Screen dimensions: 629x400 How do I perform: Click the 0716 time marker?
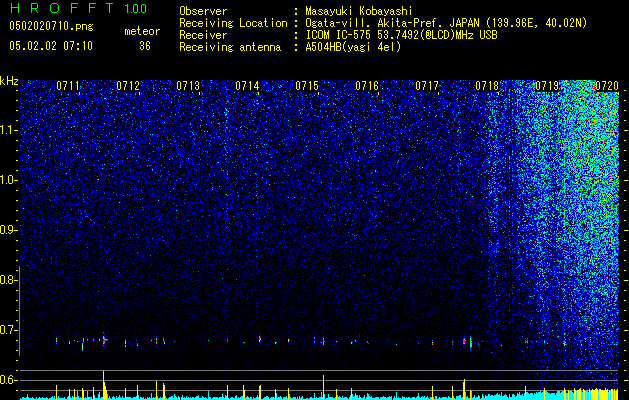coord(367,85)
